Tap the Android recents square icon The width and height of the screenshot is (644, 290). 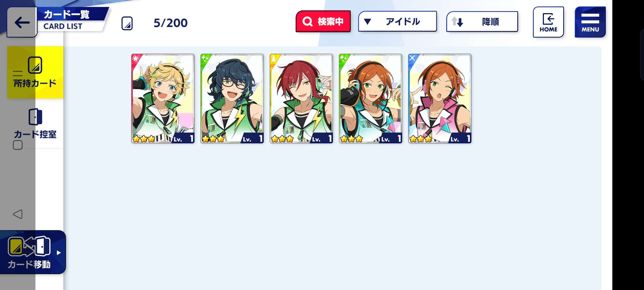click(18, 145)
